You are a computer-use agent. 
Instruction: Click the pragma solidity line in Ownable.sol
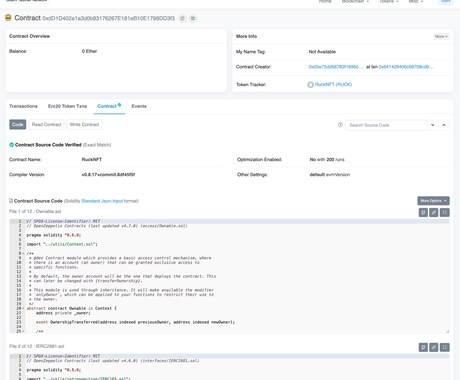click(x=54, y=235)
